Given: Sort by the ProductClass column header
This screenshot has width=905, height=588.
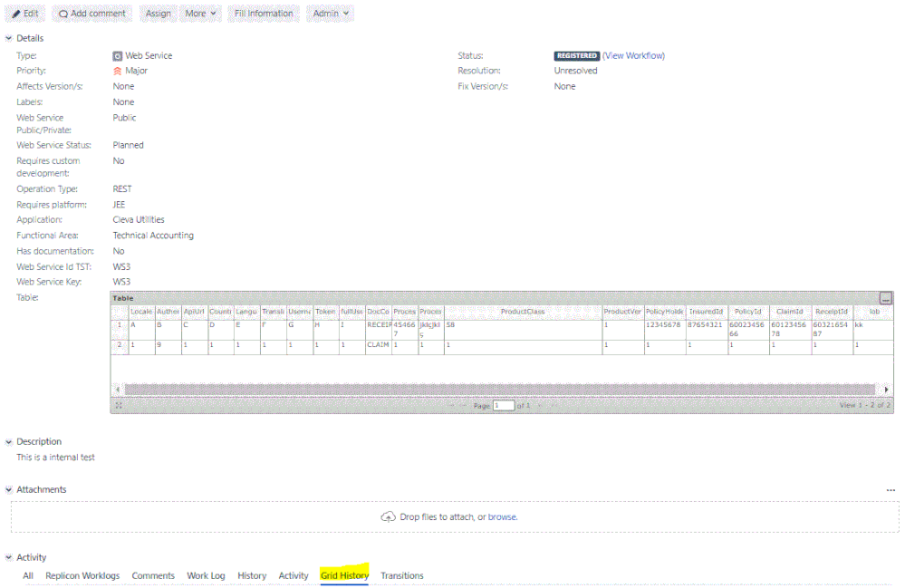Looking at the screenshot, I should [523, 313].
